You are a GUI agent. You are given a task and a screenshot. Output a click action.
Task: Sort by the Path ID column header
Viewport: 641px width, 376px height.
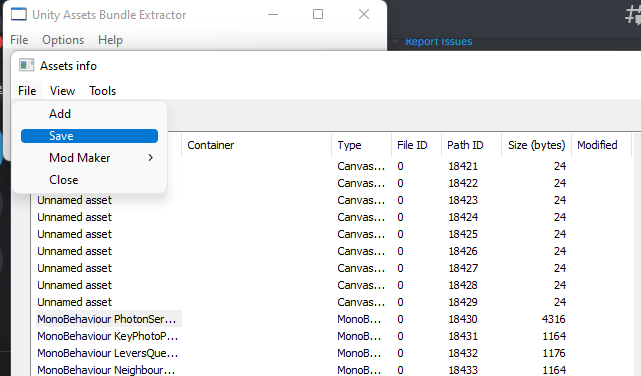tap(471, 145)
